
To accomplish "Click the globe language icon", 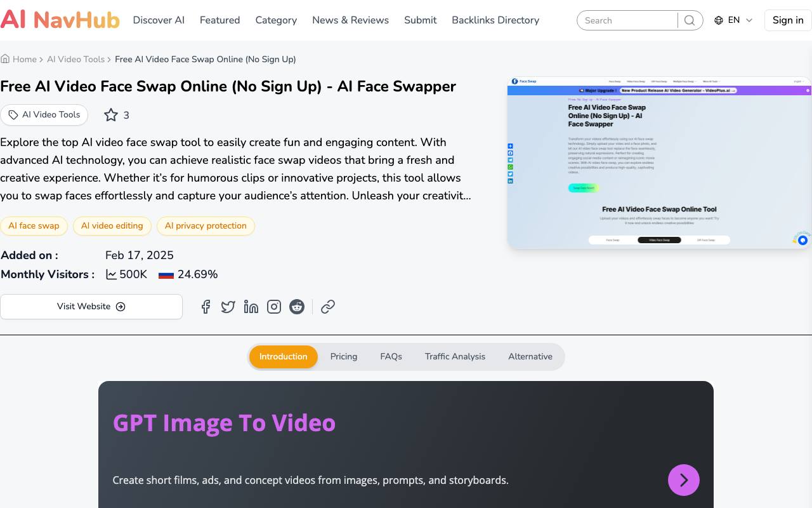I will pos(719,20).
